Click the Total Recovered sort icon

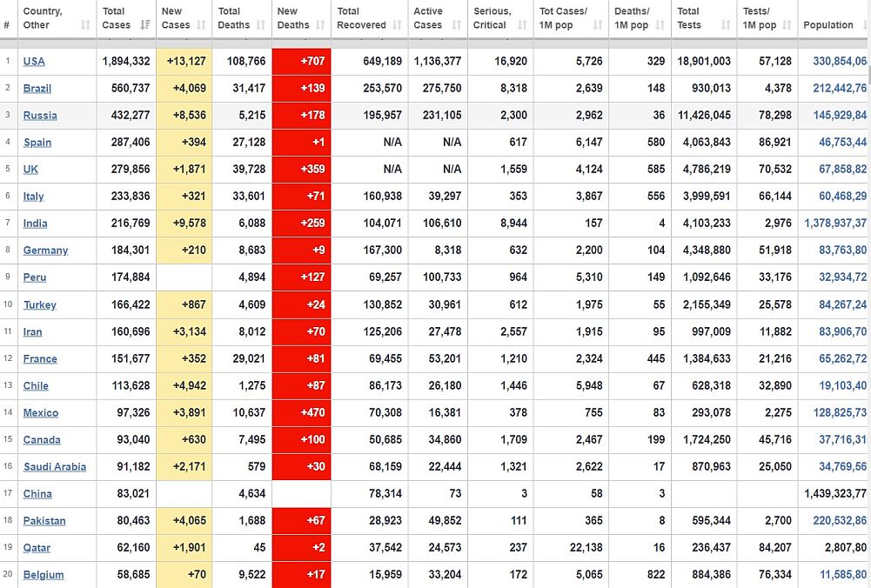[397, 25]
